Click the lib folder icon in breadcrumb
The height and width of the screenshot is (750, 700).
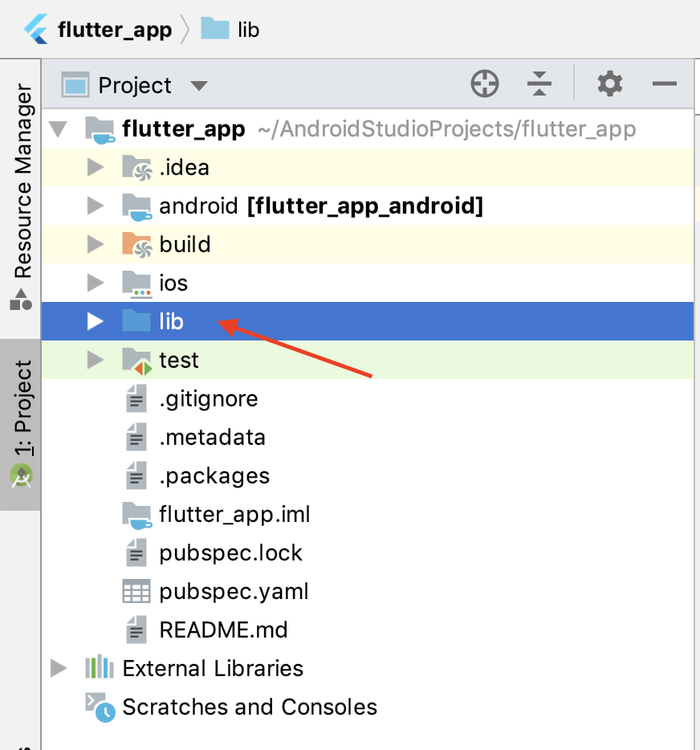[x=214, y=28]
